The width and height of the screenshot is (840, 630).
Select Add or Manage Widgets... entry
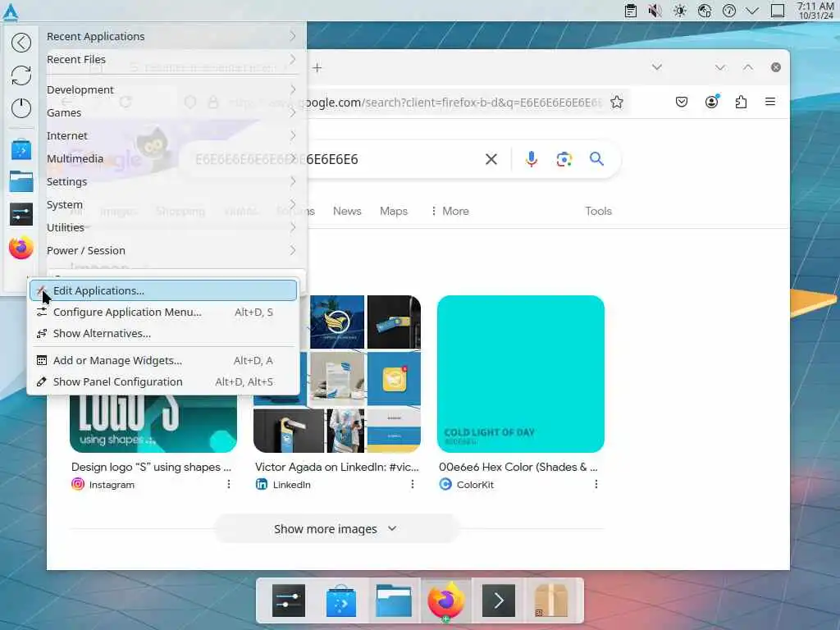tap(163, 361)
